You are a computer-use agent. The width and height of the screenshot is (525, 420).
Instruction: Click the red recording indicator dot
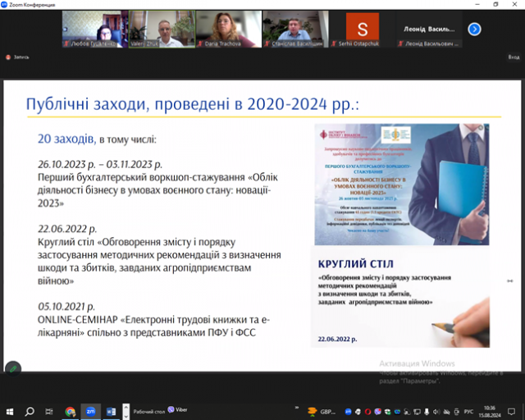(x=8, y=57)
